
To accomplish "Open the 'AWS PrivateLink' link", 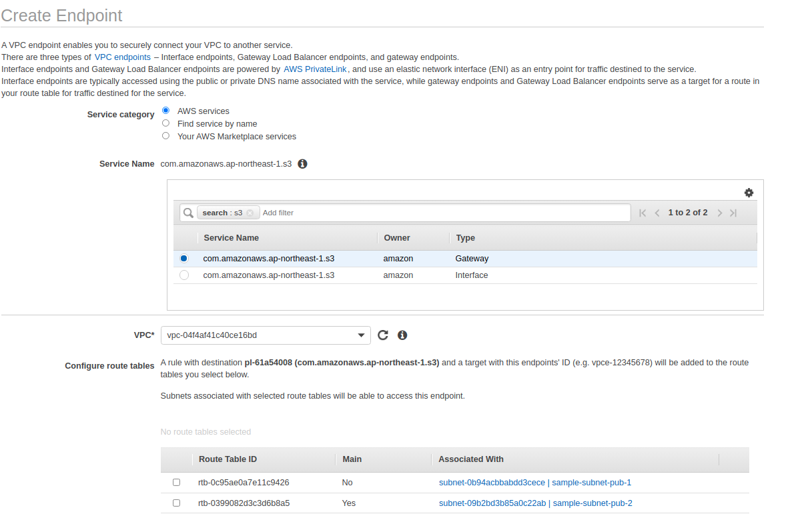I will pyautogui.click(x=315, y=69).
